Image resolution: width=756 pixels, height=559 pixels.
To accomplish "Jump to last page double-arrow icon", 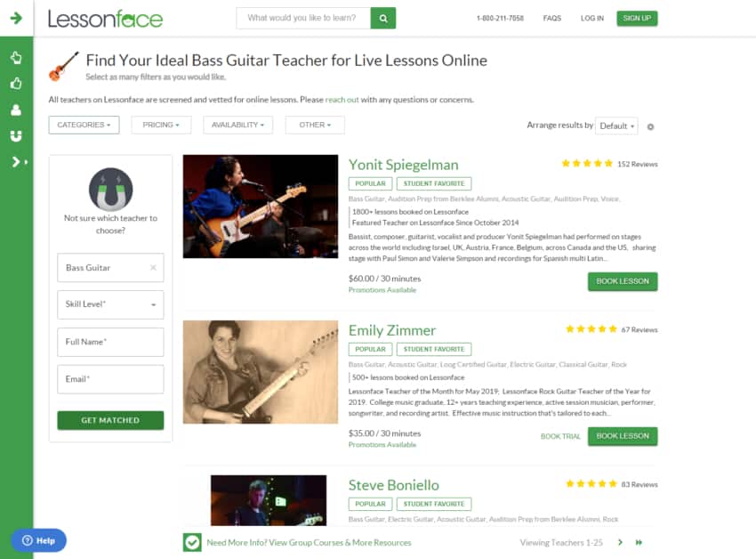I will (x=639, y=543).
